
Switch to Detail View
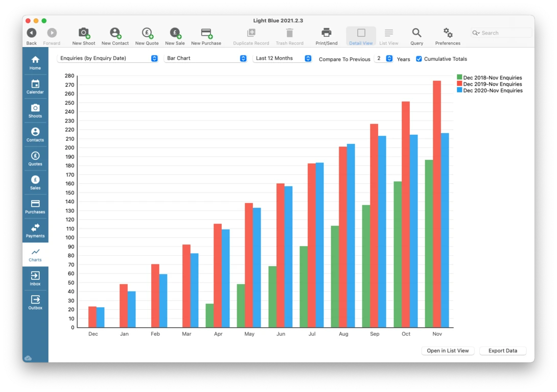click(361, 36)
